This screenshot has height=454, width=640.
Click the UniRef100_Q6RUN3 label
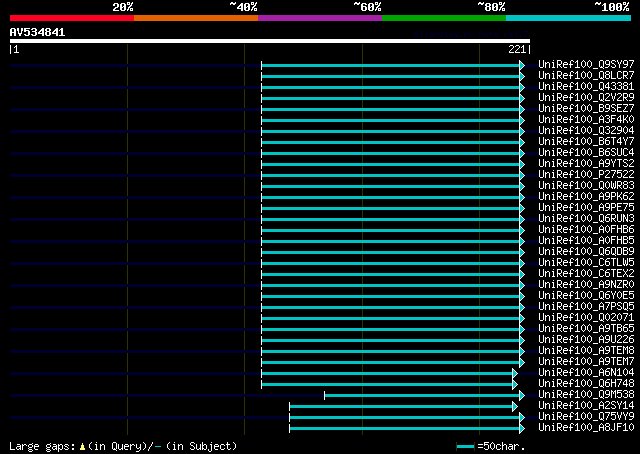pos(586,219)
